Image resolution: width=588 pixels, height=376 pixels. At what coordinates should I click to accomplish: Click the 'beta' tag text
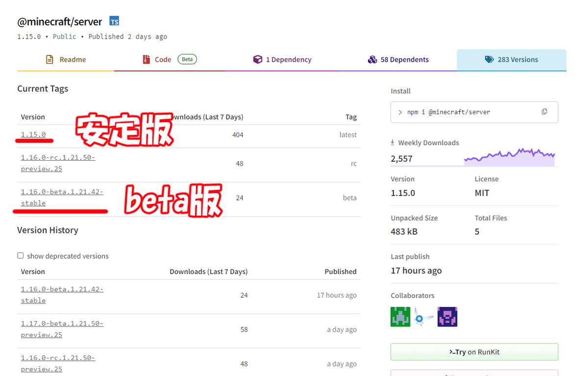pyautogui.click(x=350, y=198)
